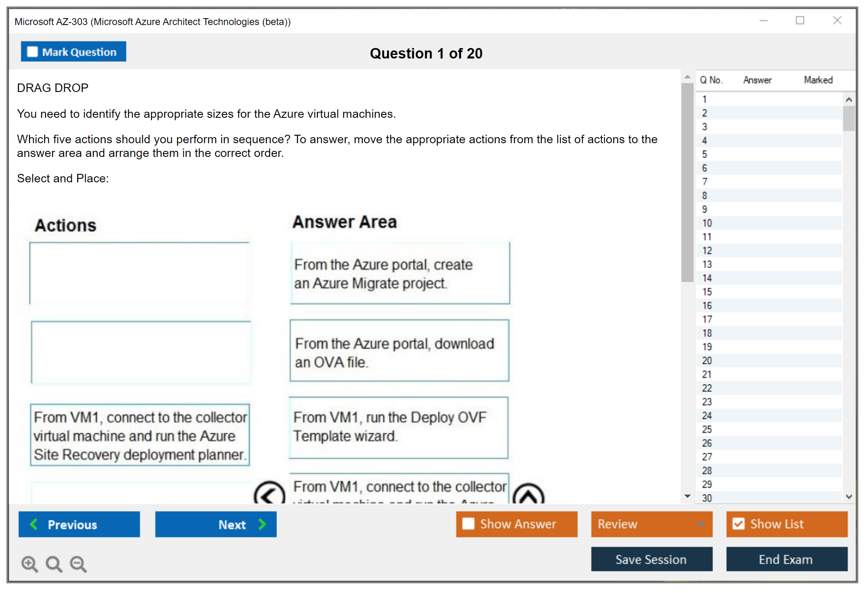The image size is (868, 593).
Task: Select the Azure Site Recovery planner action
Action: pos(140,435)
